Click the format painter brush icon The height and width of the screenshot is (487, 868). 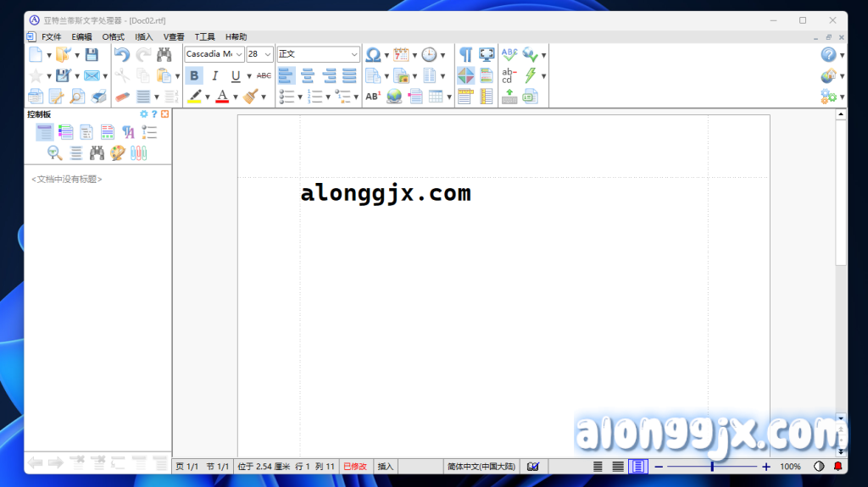249,97
